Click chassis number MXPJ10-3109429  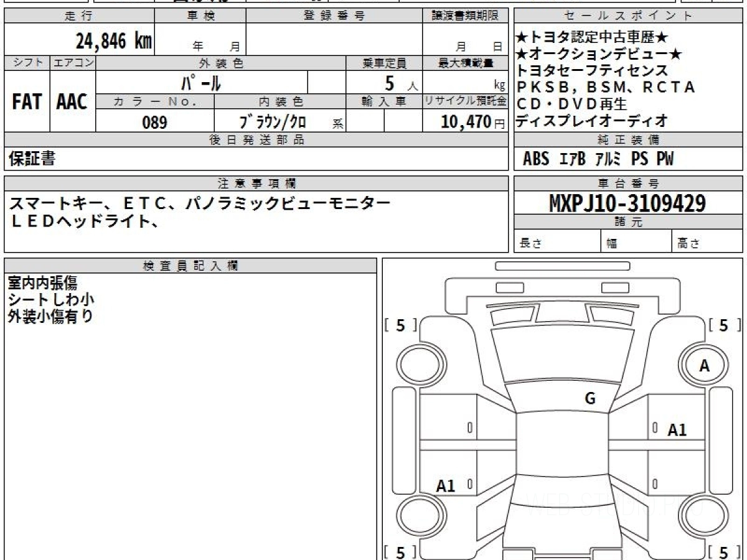(x=627, y=203)
